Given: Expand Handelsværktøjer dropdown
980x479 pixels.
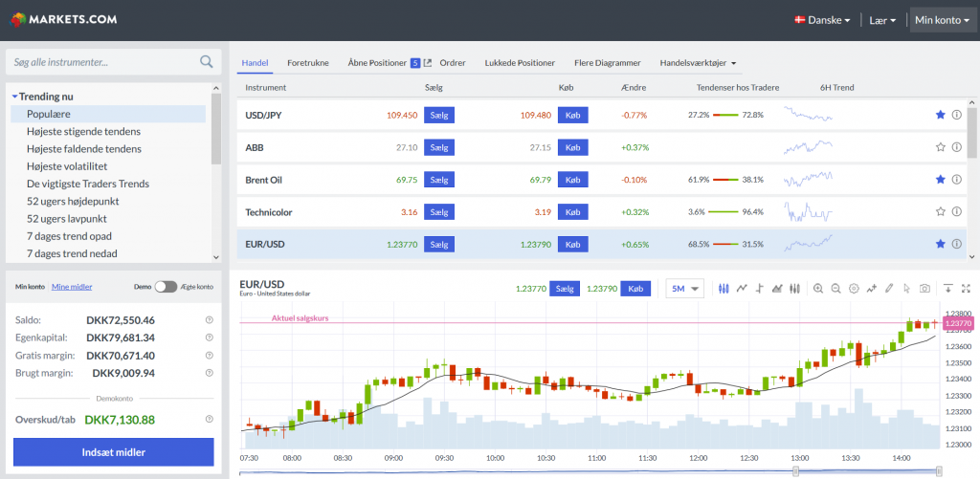Looking at the screenshot, I should click(698, 62).
